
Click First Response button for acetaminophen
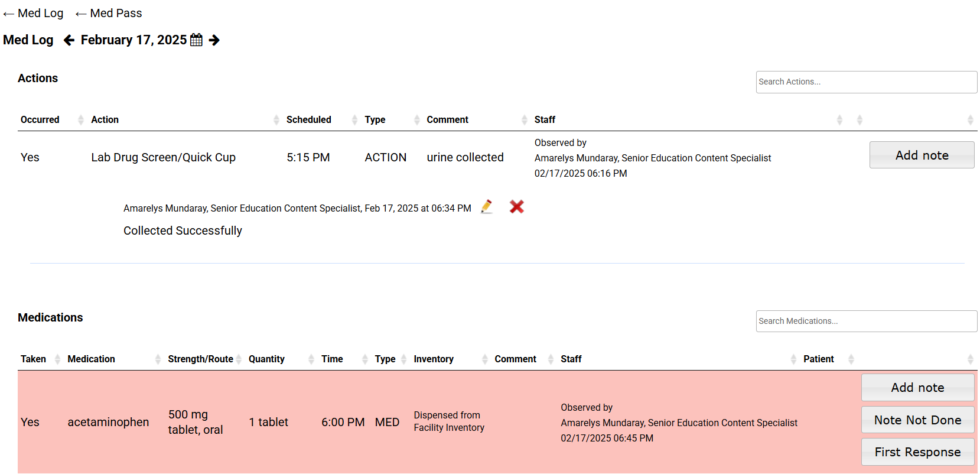coord(917,452)
